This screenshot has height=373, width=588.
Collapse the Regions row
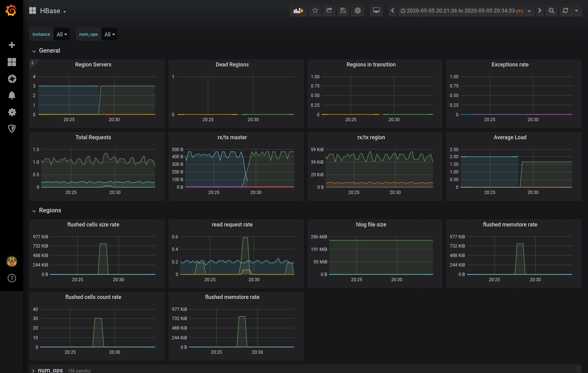[x=50, y=211]
